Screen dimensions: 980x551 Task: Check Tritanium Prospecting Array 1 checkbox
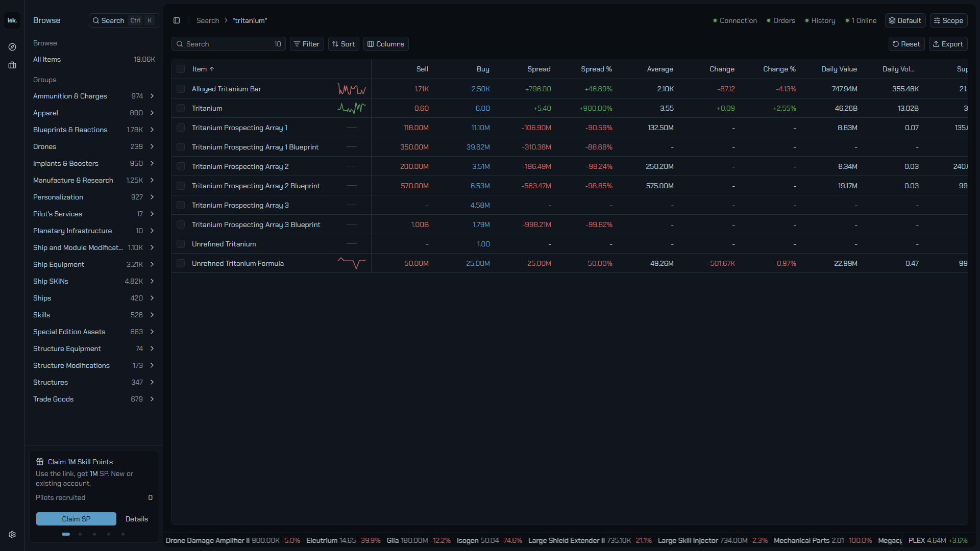coord(181,128)
